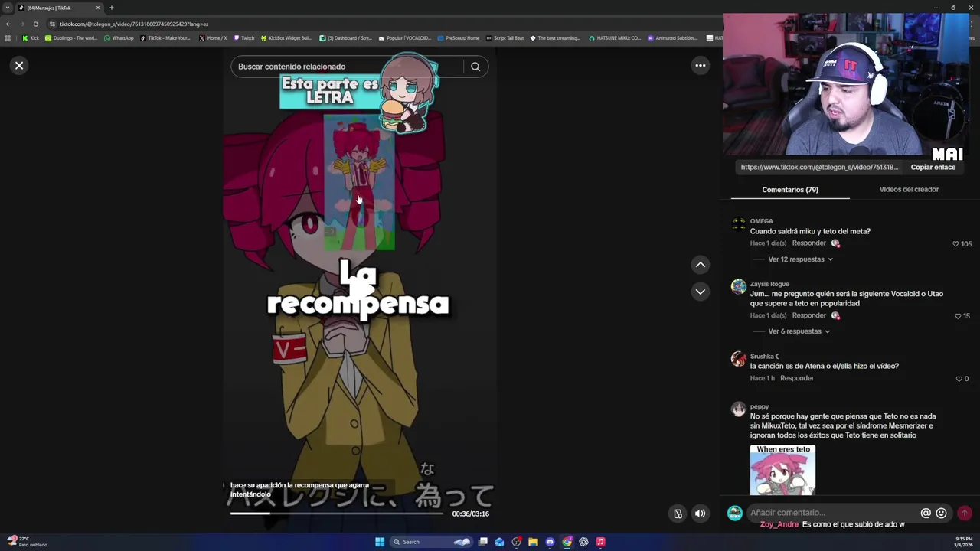The image size is (980, 551).
Task: Toggle the floating player icon
Action: 678,514
